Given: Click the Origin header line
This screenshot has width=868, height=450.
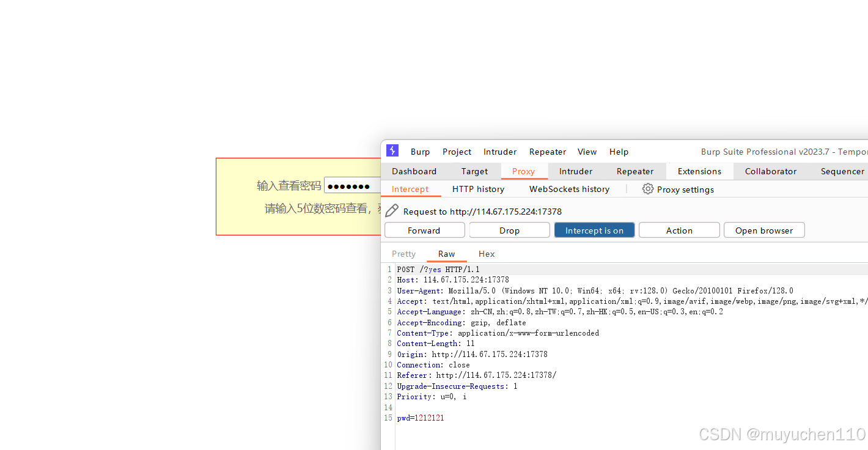Looking at the screenshot, I should pos(473,355).
